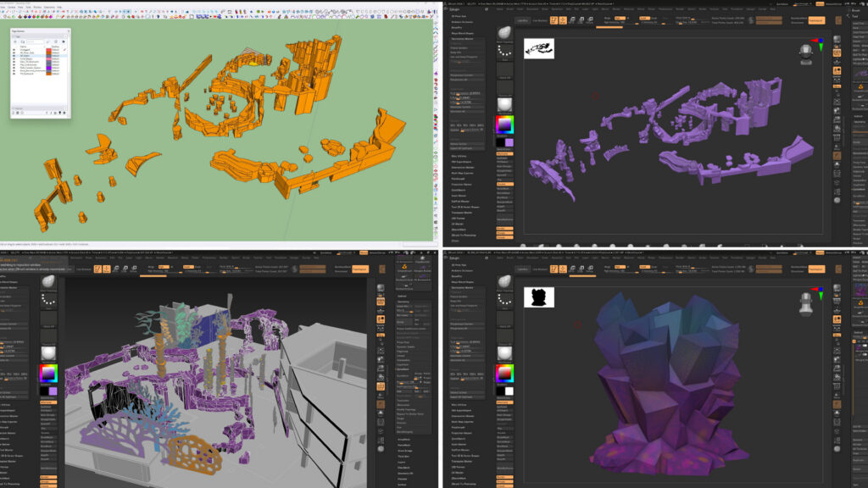Click color picker square in crystal model ZBrush window
This screenshot has height=488, width=868.
coord(504,372)
